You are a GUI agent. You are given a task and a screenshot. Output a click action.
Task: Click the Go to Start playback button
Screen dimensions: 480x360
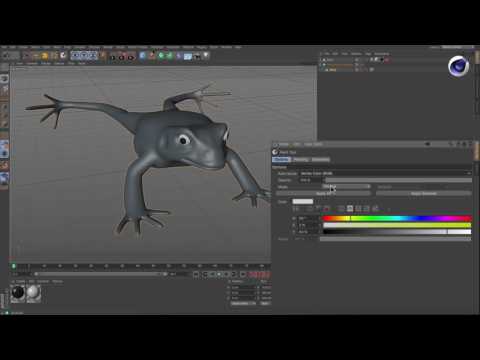[196, 274]
